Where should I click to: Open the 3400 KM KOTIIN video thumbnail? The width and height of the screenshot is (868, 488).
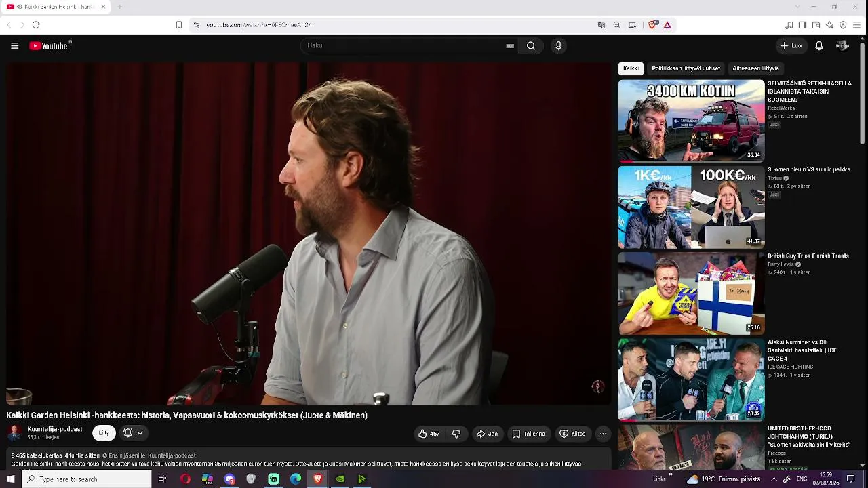point(691,121)
